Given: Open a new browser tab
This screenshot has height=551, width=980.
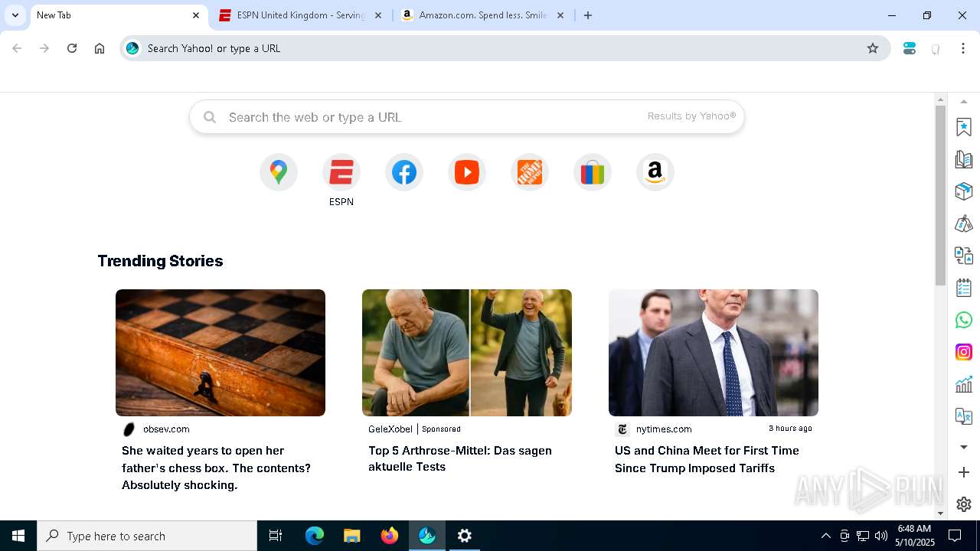Looking at the screenshot, I should (x=588, y=15).
